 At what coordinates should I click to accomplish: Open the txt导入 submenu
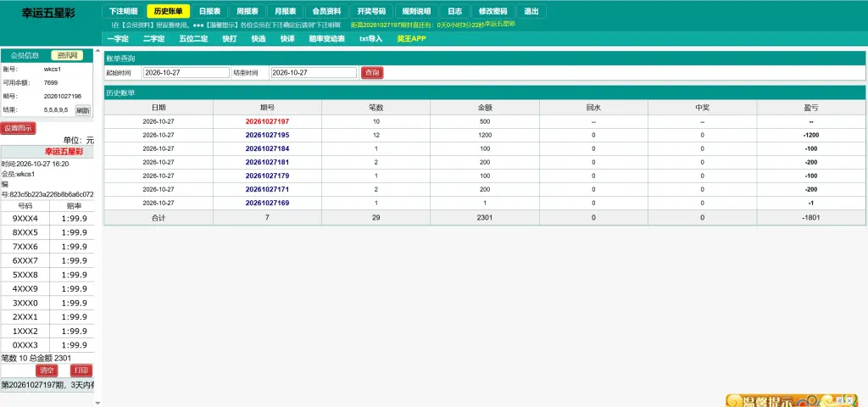pos(371,39)
